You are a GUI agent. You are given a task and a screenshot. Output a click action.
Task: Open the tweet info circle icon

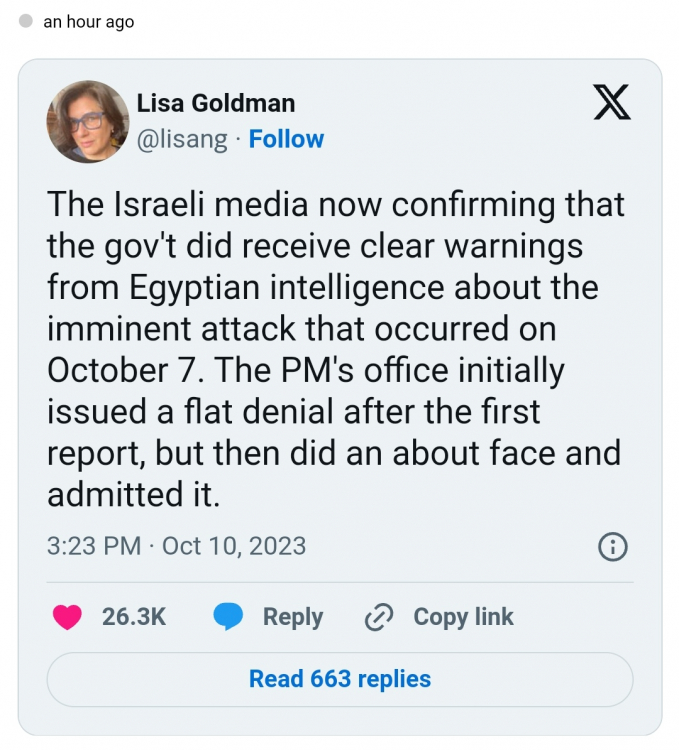(612, 547)
